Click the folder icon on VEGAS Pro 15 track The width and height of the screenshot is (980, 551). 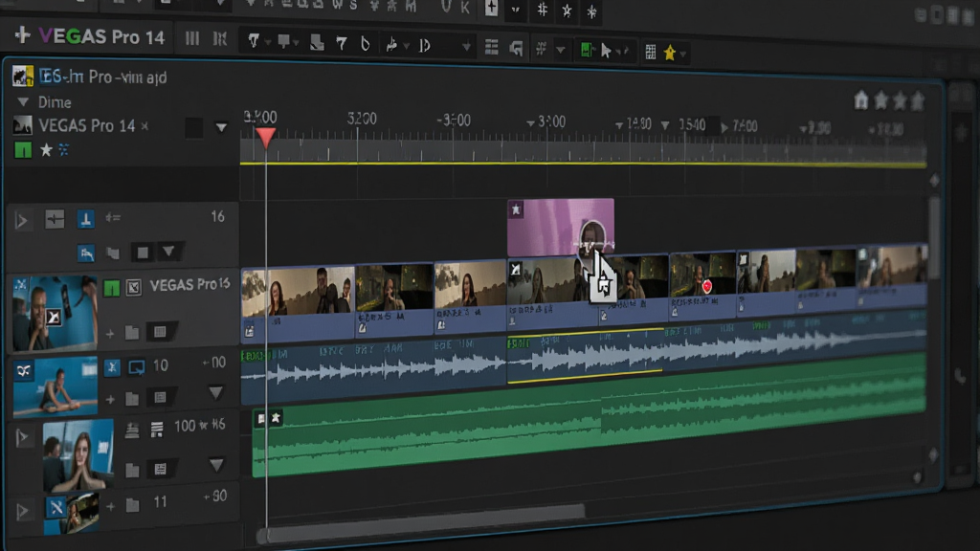(x=132, y=332)
